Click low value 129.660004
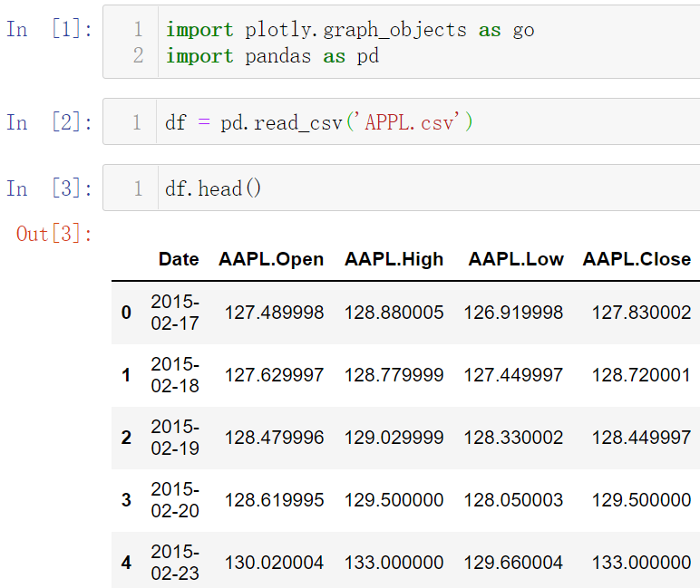Viewport: 700px width, 588px height. click(x=513, y=562)
